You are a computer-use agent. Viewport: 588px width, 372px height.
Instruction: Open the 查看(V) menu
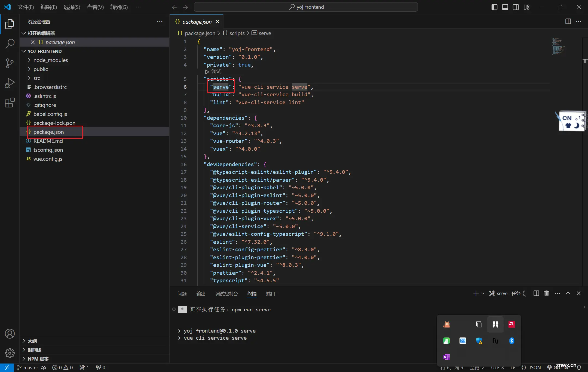(x=95, y=7)
